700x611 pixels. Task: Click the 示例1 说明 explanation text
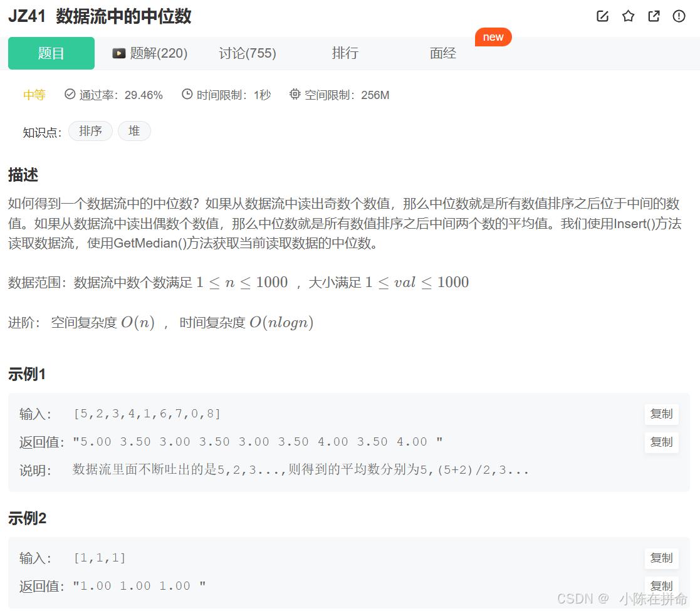tap(300, 470)
